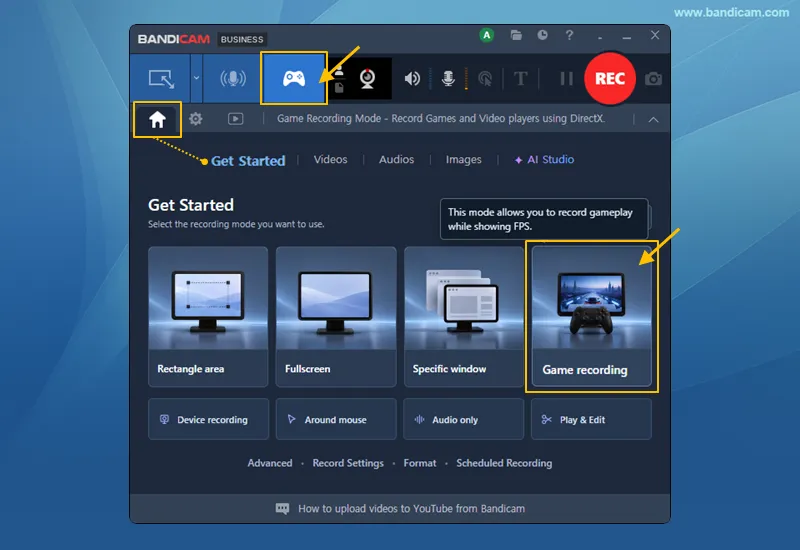Click the webcam icon on Device recording

[x=164, y=419]
